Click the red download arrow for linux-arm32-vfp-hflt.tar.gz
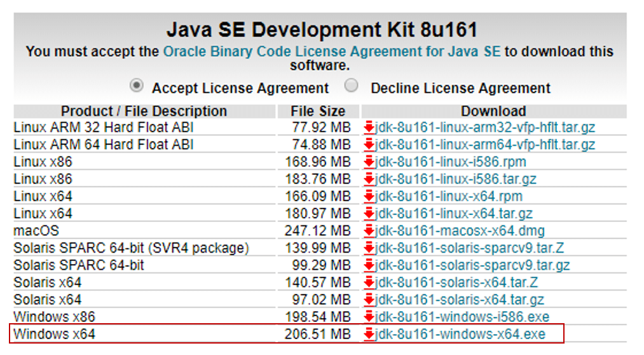 tap(369, 128)
